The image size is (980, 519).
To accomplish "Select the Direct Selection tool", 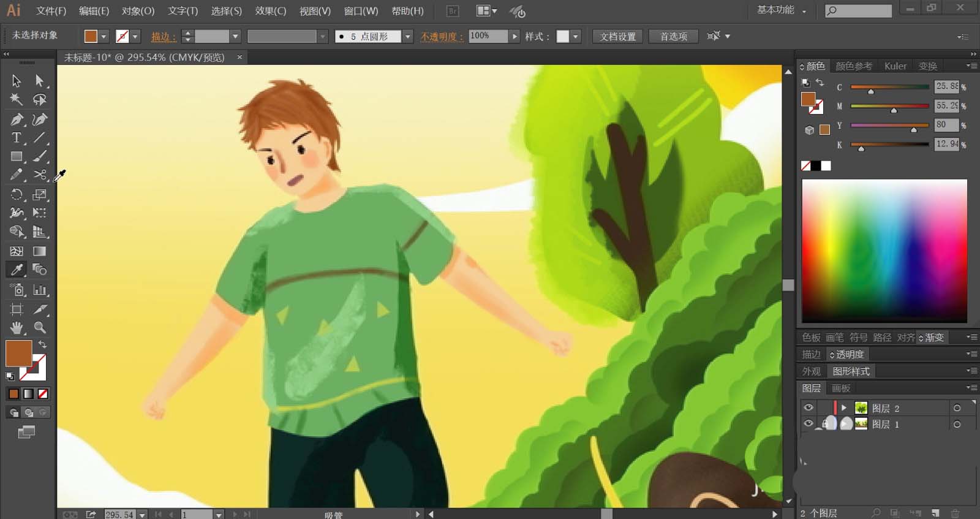I will pos(40,81).
